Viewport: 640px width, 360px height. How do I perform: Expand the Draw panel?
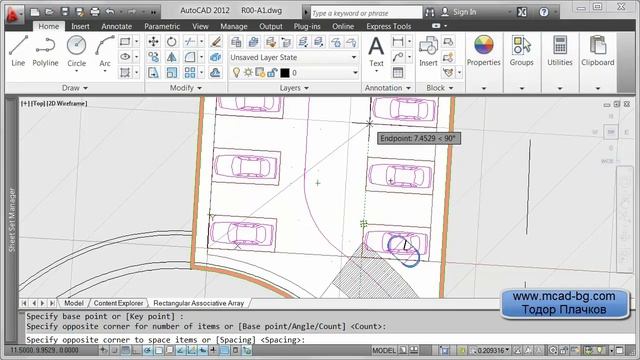(75, 88)
